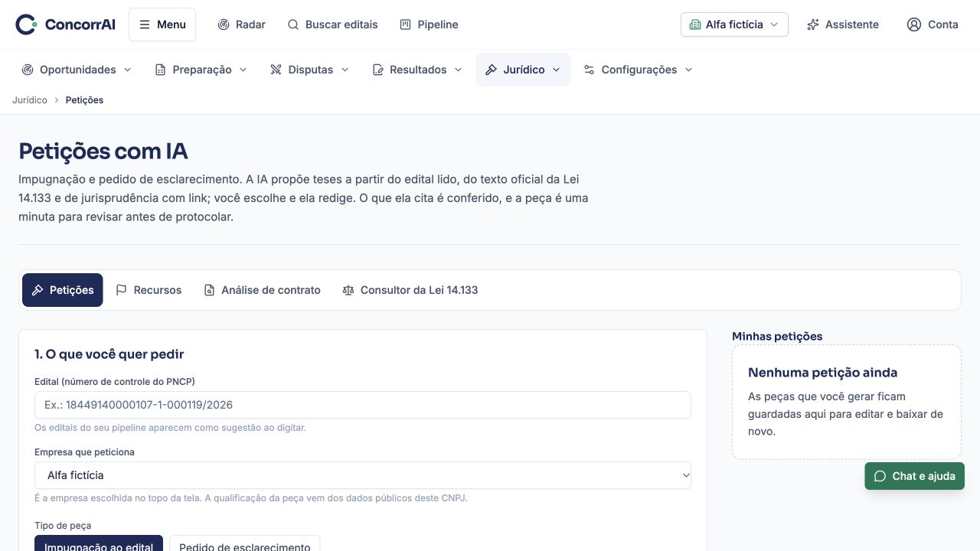The height and width of the screenshot is (551, 980).
Task: Expand the Configurações menu chevron
Action: point(688,70)
